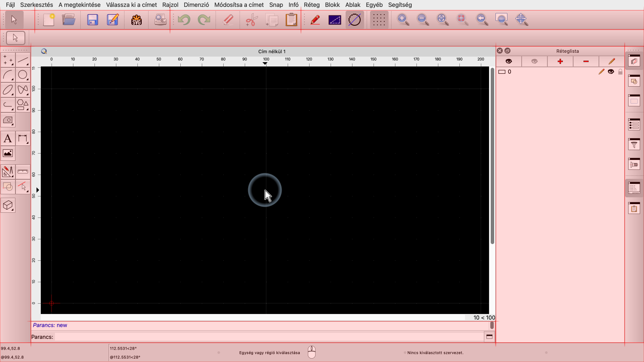Click the command line dock button

[489, 337]
